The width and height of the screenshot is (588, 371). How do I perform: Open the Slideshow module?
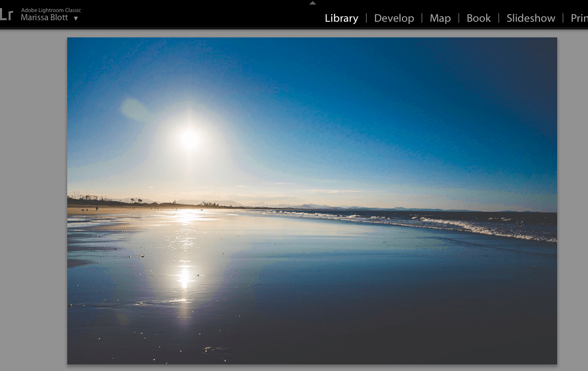click(x=530, y=18)
